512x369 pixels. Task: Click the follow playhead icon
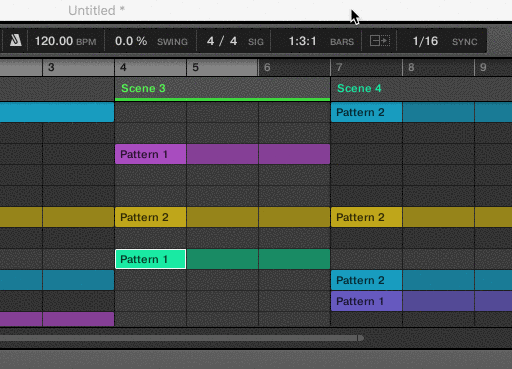pyautogui.click(x=380, y=41)
